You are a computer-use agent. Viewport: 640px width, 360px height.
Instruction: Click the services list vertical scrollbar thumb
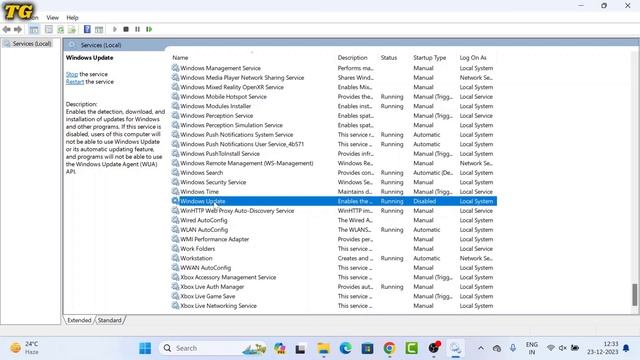(x=635, y=294)
